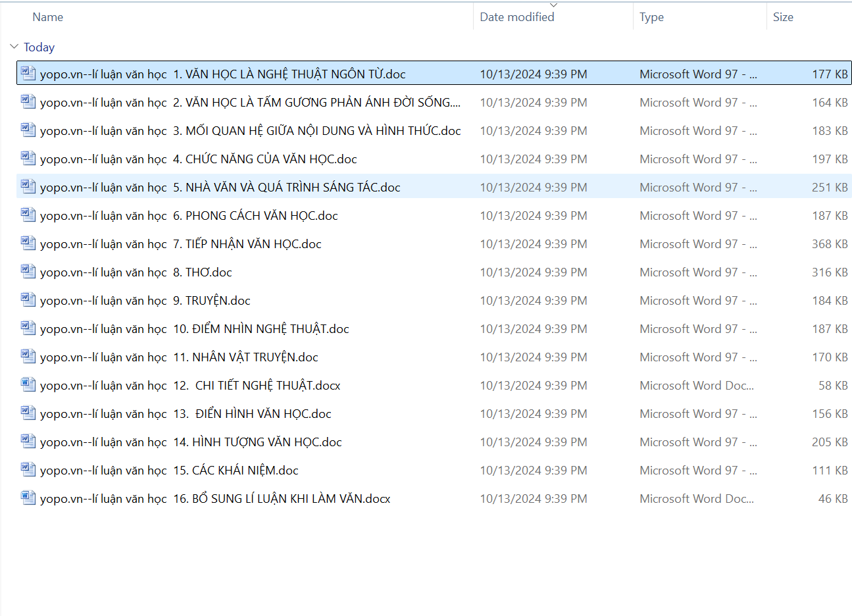Click the 177 KB size value
This screenshot has width=852, height=616.
pyautogui.click(x=830, y=74)
